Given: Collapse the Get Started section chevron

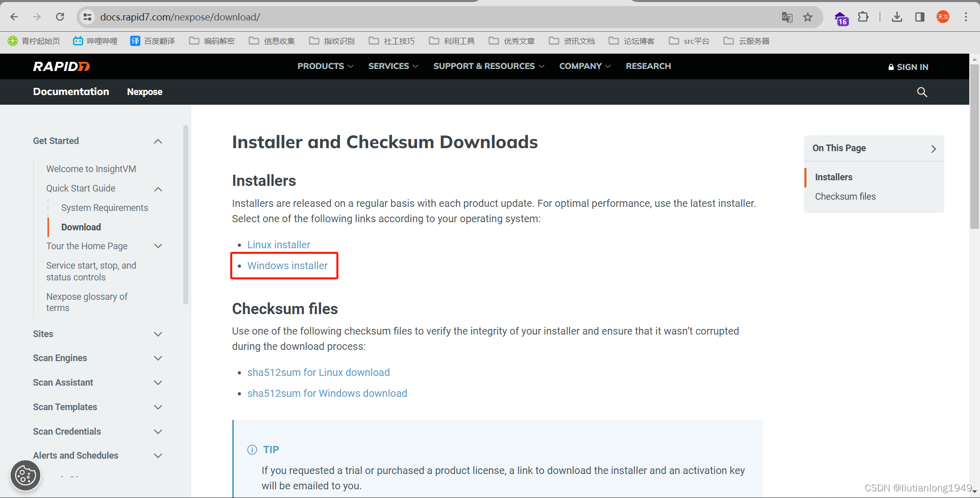Looking at the screenshot, I should coord(158,141).
